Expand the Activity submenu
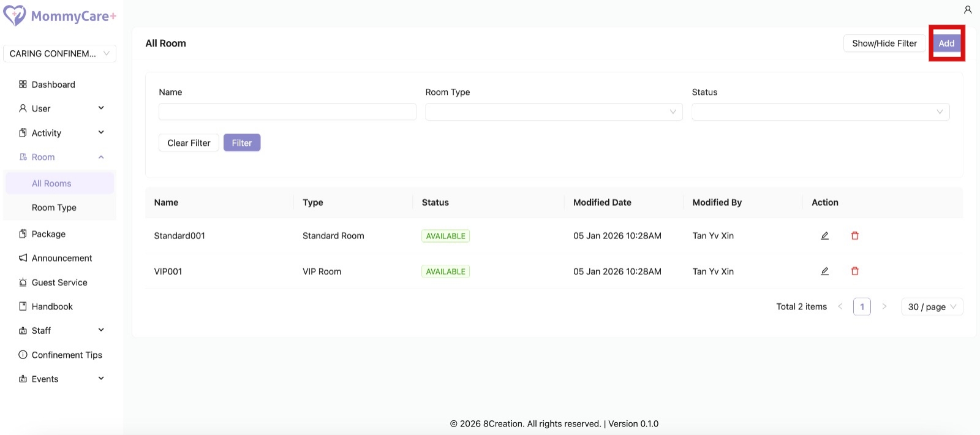 pos(61,133)
